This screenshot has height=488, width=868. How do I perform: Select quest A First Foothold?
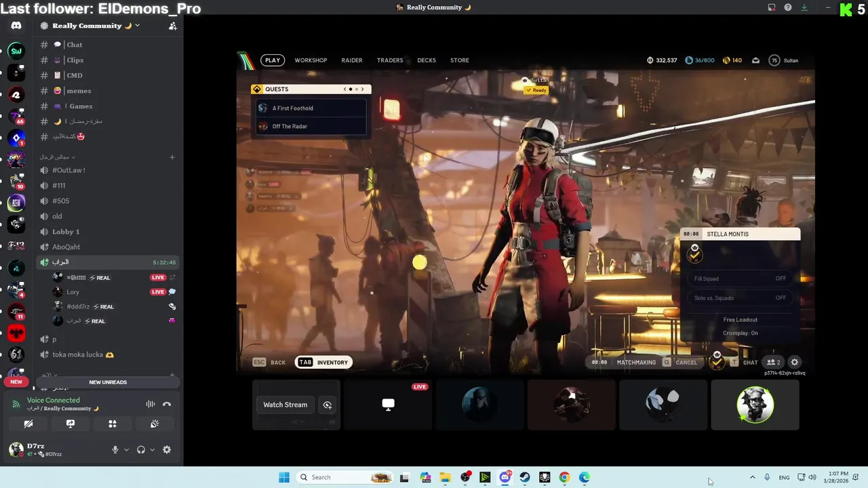pyautogui.click(x=311, y=108)
